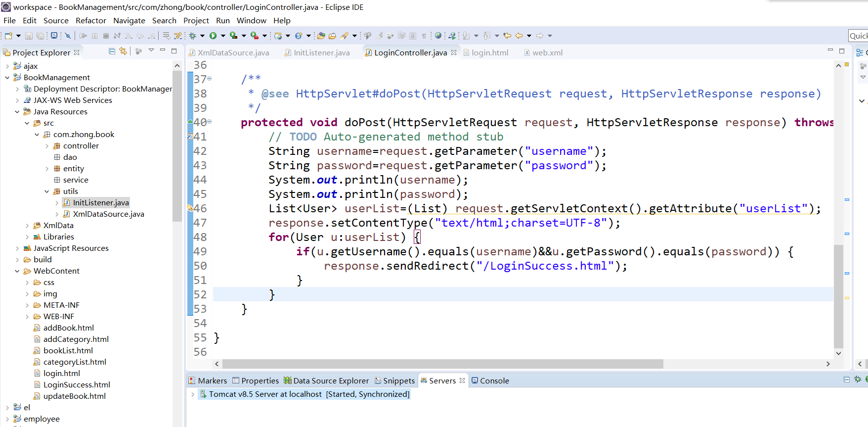Viewport: 868px width, 427px height.
Task: Click the Open Web Browser globe icon
Action: [438, 36]
